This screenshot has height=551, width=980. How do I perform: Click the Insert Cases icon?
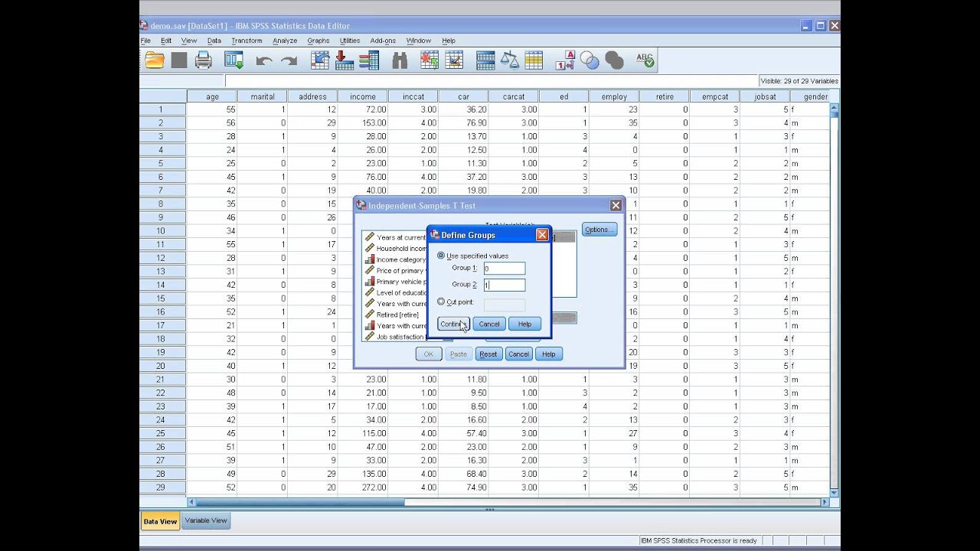coord(430,60)
